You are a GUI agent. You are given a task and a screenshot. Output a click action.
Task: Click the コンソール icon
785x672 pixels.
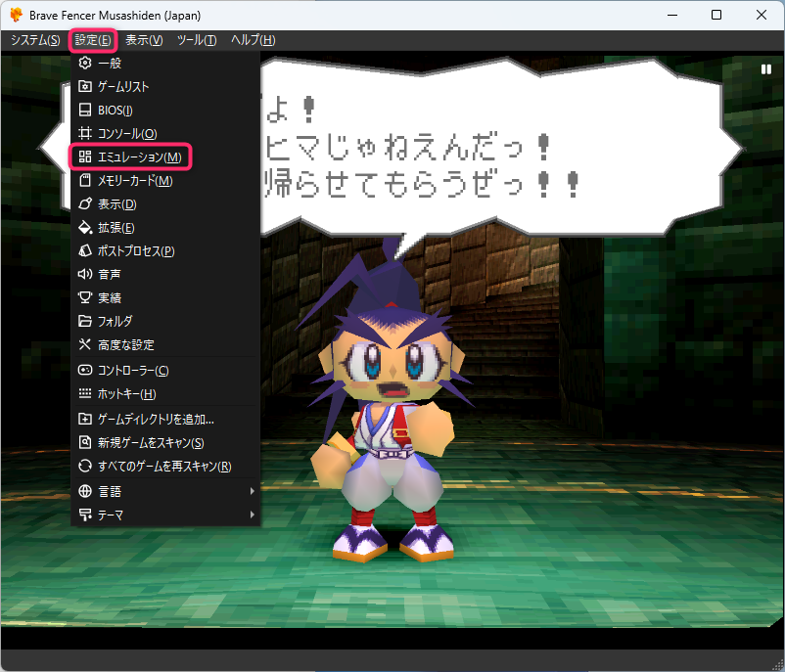click(85, 134)
